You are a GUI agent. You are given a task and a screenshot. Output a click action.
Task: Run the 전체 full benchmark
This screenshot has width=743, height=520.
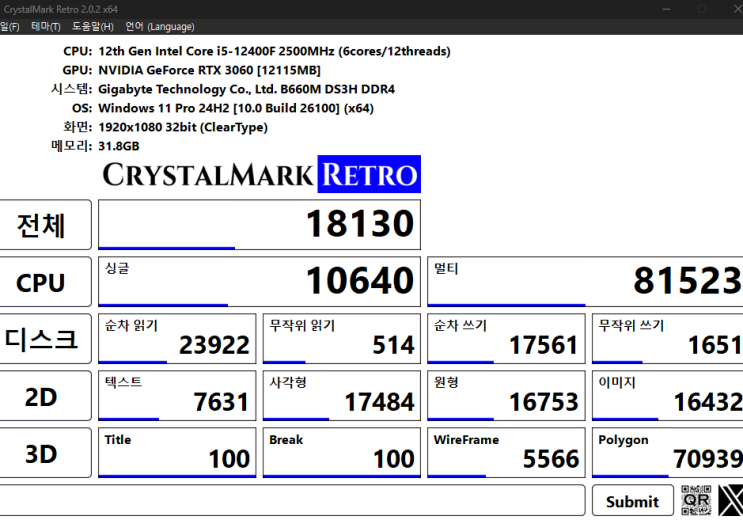[45, 225]
